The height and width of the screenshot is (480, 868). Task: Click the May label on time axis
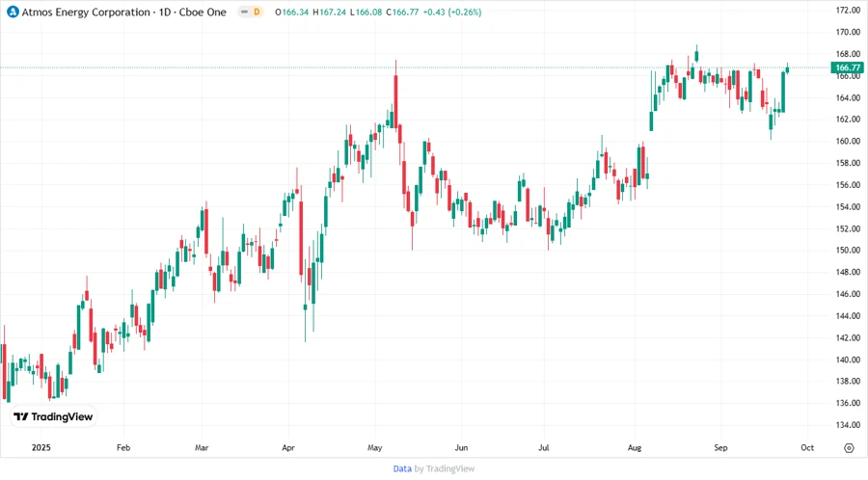point(375,447)
